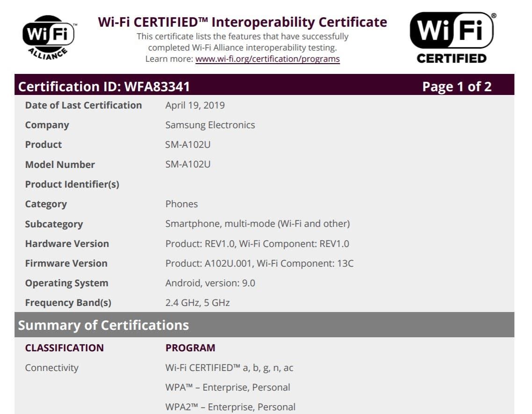The image size is (532, 414).
Task: Click the Subcategory label
Action: pos(54,224)
